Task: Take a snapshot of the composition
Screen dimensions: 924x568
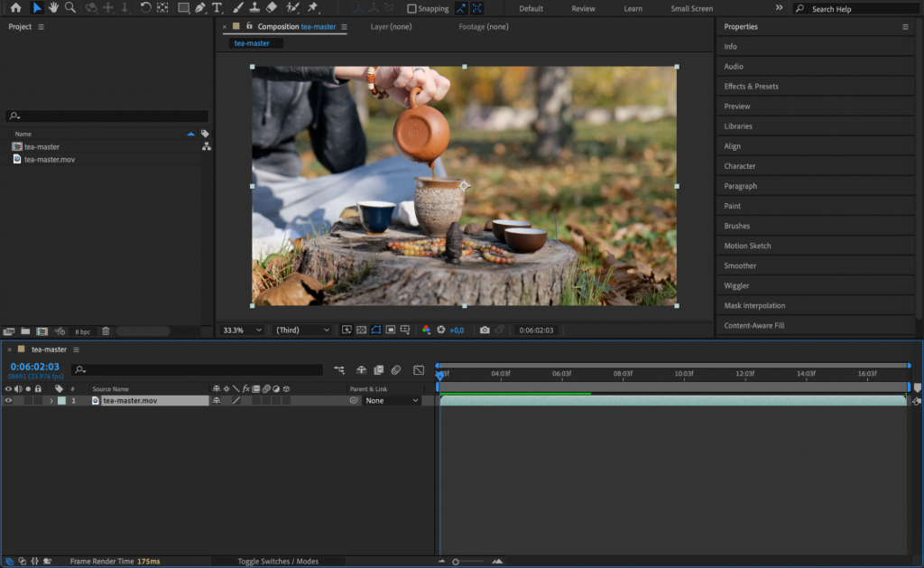Action: (x=485, y=330)
